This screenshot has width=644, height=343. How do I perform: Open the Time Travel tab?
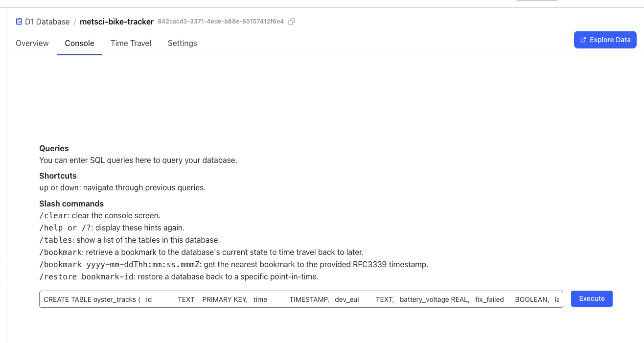pos(131,43)
